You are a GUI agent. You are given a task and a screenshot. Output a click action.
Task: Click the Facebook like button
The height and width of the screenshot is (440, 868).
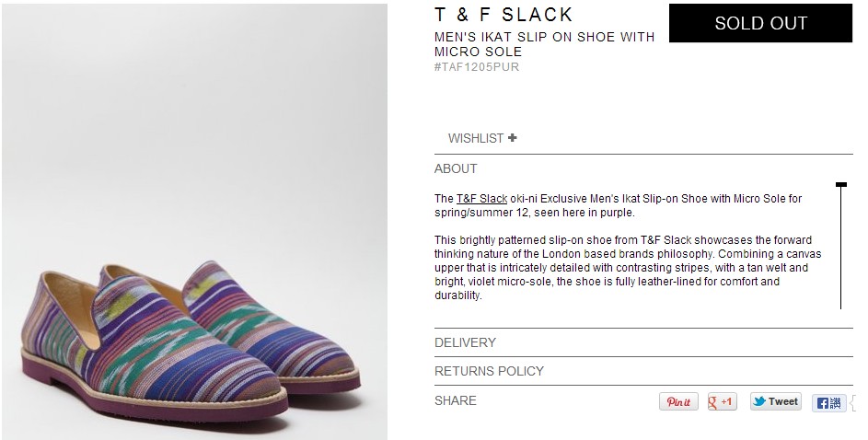[828, 402]
